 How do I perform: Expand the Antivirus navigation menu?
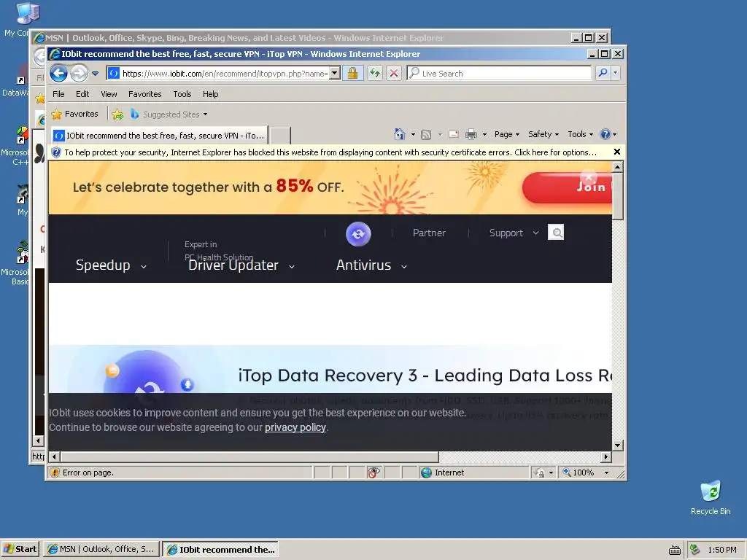pos(371,265)
